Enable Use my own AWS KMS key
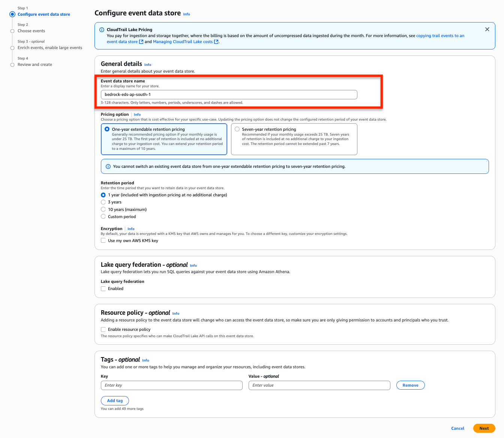The width and height of the screenshot is (504, 438). [x=103, y=240]
